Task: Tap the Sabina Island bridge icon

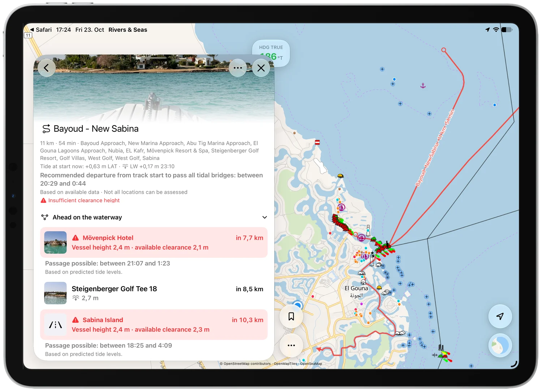Action: (55, 325)
